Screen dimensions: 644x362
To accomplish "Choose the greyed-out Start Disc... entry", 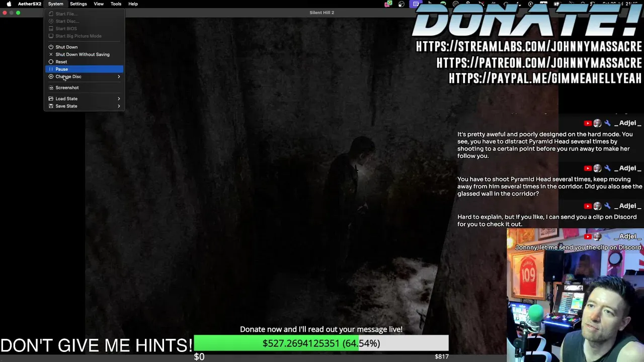I will [84, 21].
